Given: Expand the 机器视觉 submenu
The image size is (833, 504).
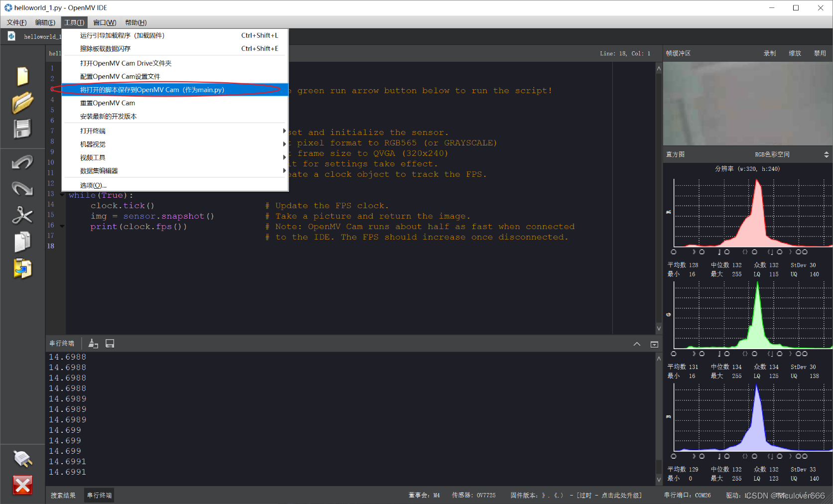Looking at the screenshot, I should 175,144.
